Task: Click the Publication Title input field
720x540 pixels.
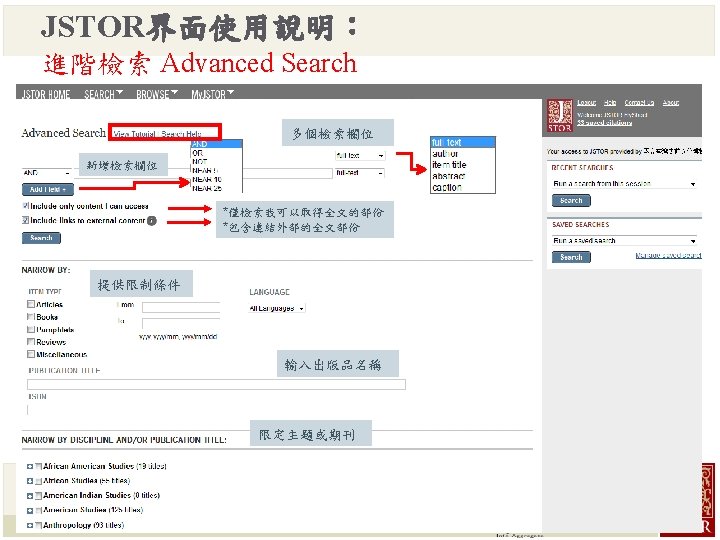Action: pyautogui.click(x=216, y=384)
